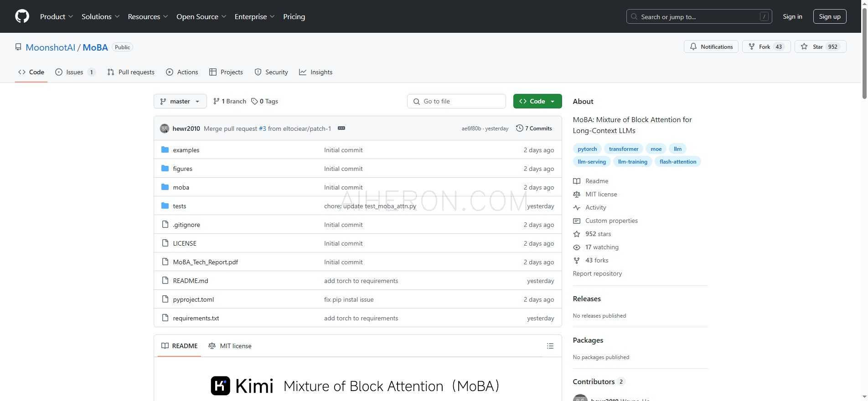This screenshot has height=401, width=868.
Task: Expand the Enterprise menu
Action: tap(254, 16)
